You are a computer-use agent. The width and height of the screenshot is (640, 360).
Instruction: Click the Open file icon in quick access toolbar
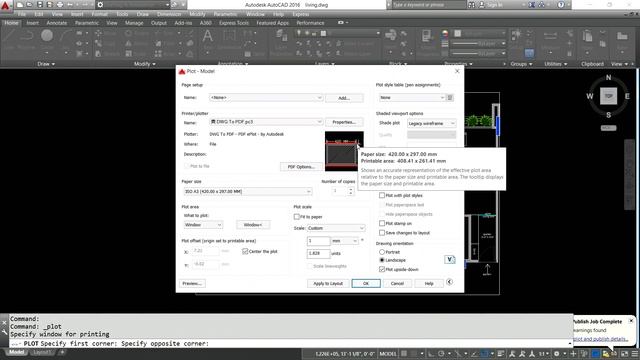(x=29, y=5)
